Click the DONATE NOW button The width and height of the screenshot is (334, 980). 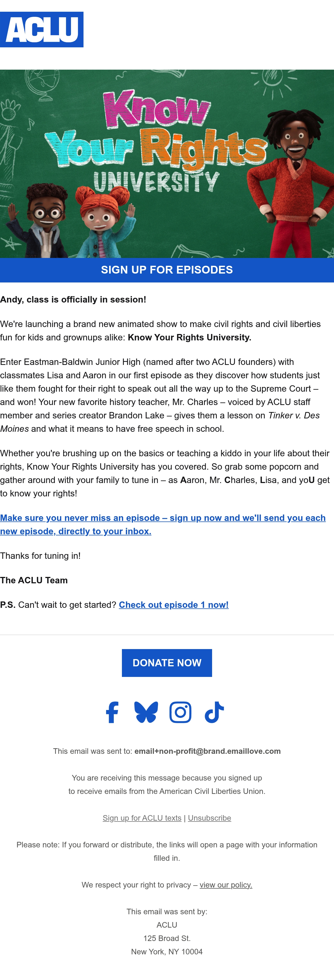tap(167, 663)
